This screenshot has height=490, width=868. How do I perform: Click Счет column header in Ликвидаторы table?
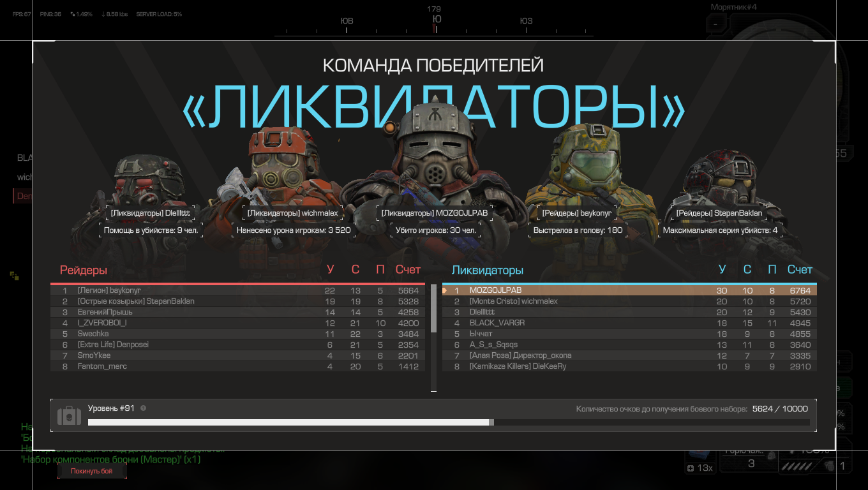pos(800,269)
